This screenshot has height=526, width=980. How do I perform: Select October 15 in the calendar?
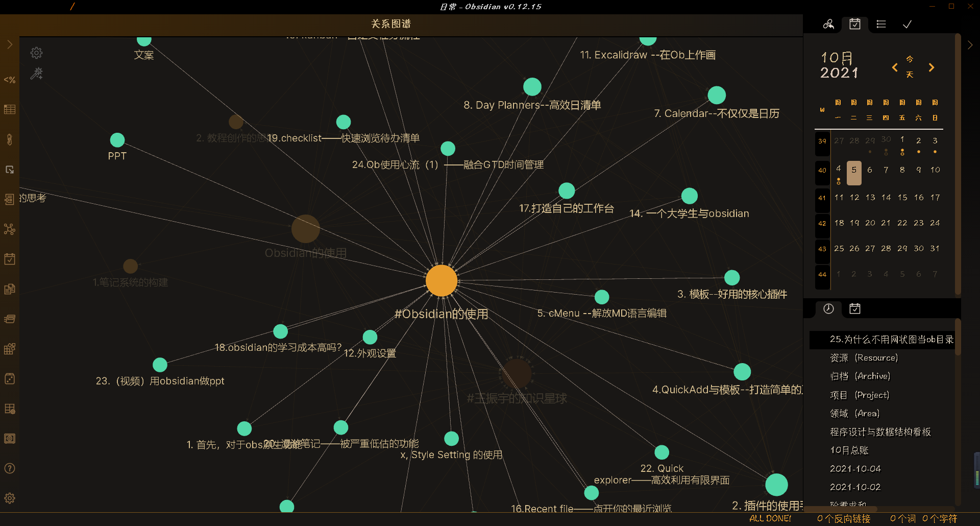tap(902, 197)
